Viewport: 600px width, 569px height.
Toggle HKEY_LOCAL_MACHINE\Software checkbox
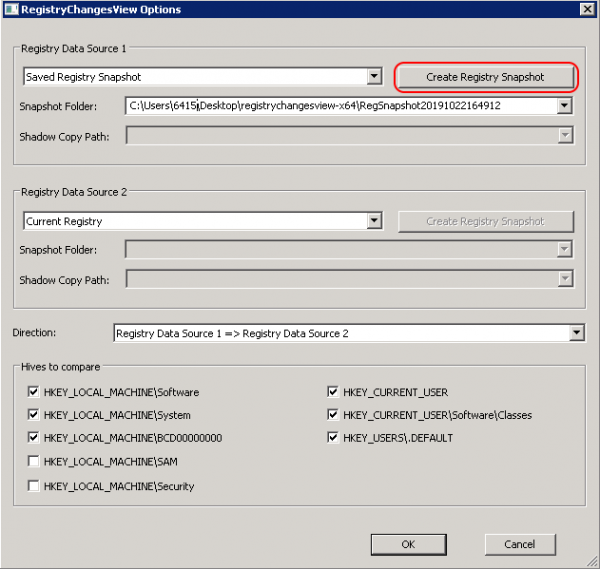pos(34,393)
